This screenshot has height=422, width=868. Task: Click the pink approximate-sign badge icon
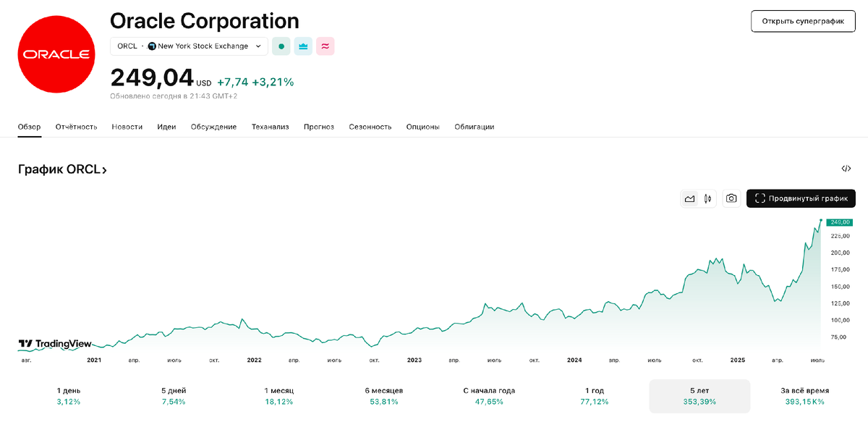325,46
